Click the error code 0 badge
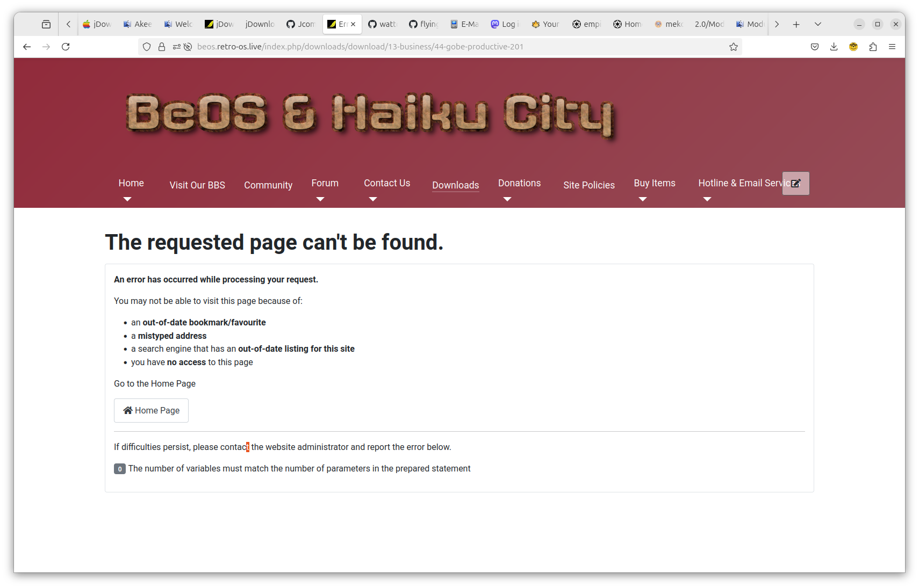The height and width of the screenshot is (588, 919). [120, 469]
